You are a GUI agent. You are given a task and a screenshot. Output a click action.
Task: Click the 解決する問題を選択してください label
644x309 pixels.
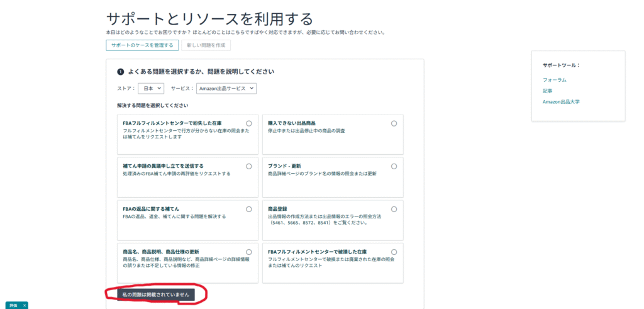153,106
